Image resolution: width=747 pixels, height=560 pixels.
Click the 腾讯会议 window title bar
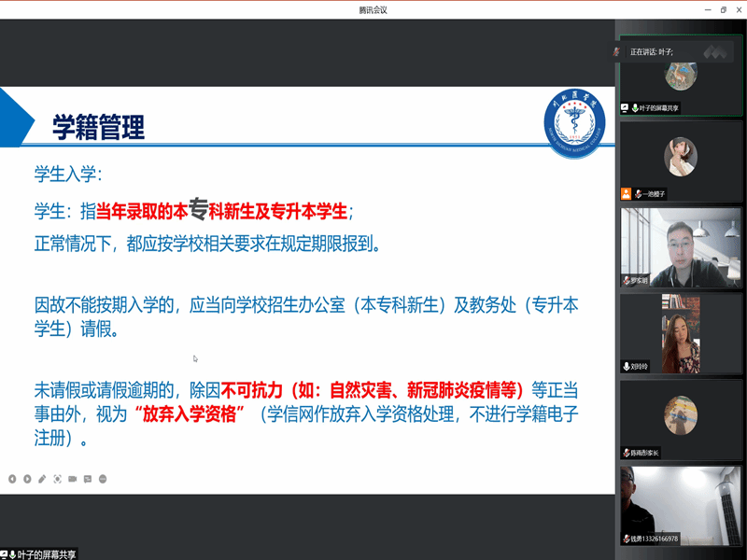tap(373, 9)
